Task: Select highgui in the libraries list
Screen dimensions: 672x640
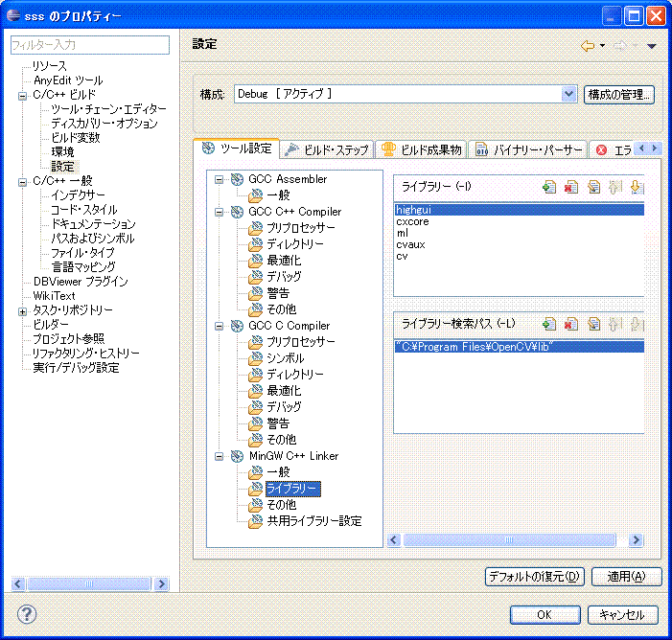Action: (519, 210)
